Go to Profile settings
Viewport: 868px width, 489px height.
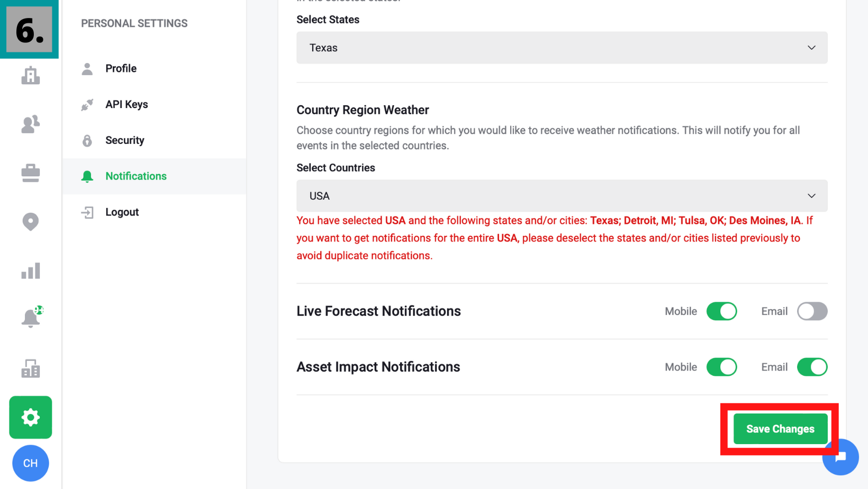(x=121, y=68)
